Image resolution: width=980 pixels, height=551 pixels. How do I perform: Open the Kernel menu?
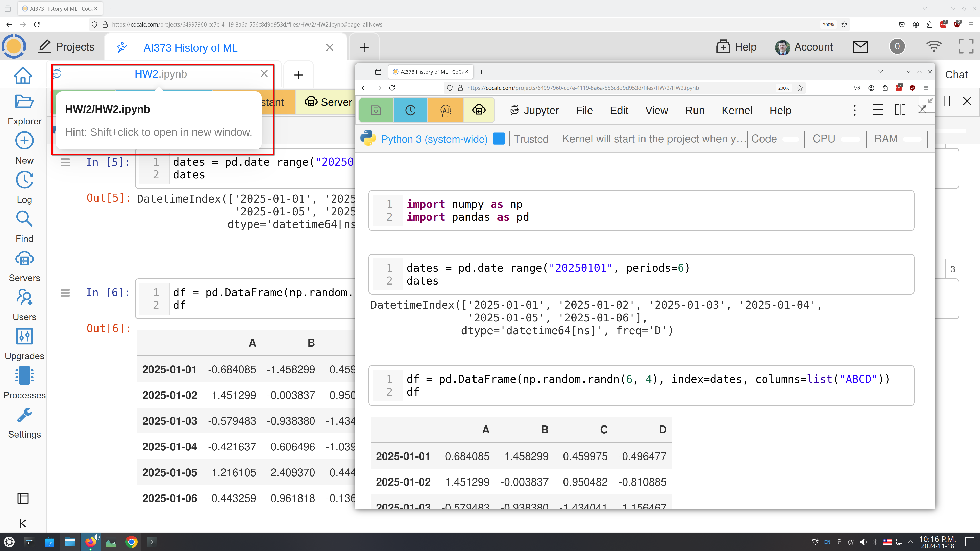coord(737,110)
